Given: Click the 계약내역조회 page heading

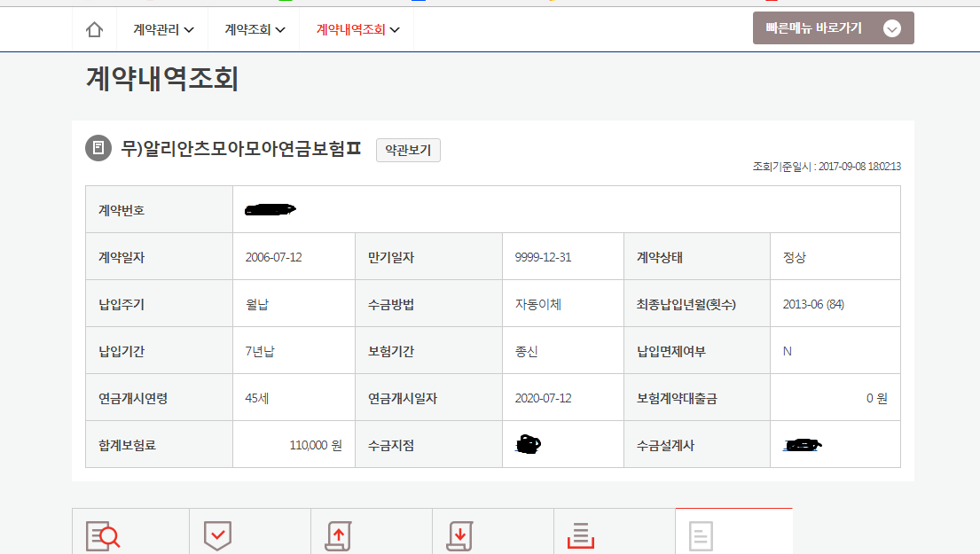Looking at the screenshot, I should click(162, 79).
